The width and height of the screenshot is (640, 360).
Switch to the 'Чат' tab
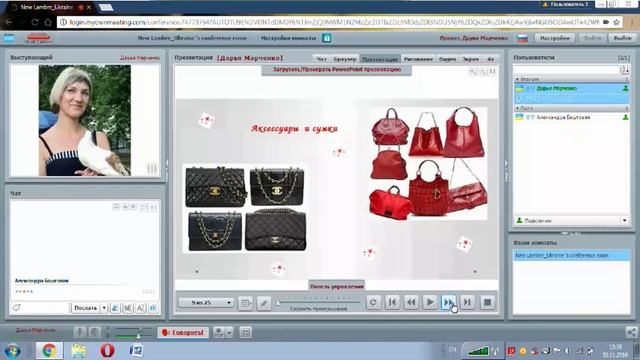point(322,59)
